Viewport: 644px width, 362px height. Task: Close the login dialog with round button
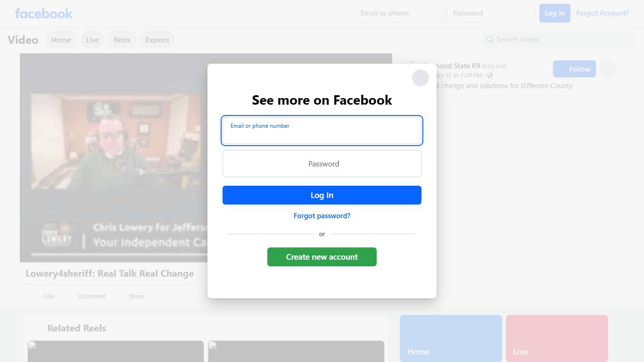point(420,78)
